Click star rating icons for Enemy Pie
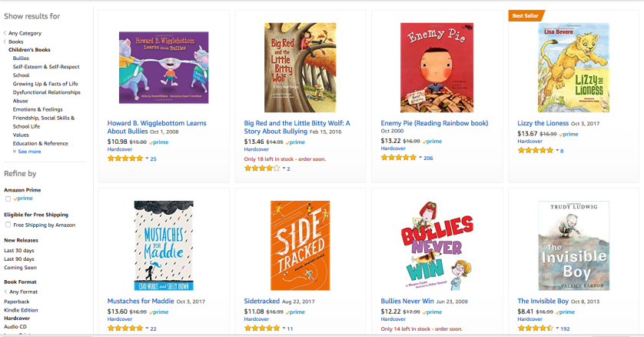 [x=398, y=158]
